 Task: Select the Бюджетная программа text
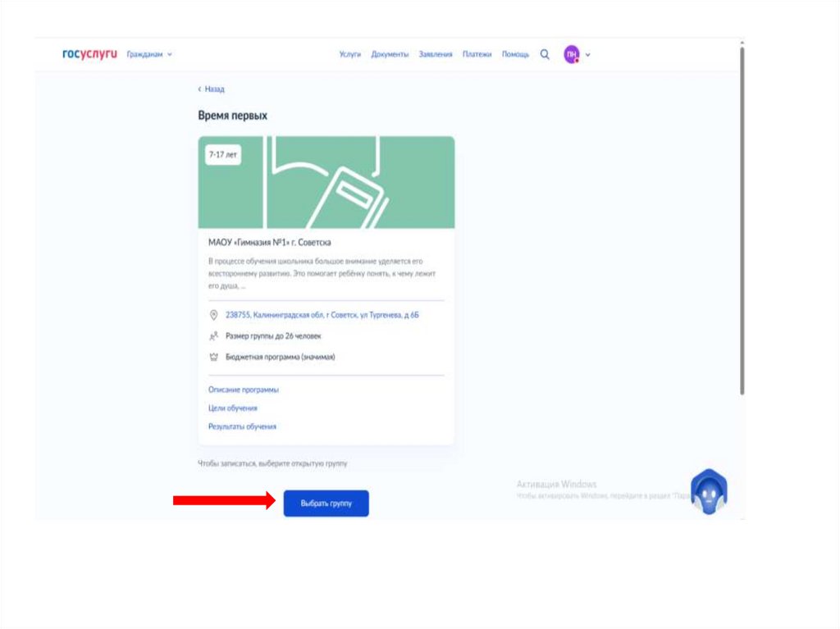[281, 357]
